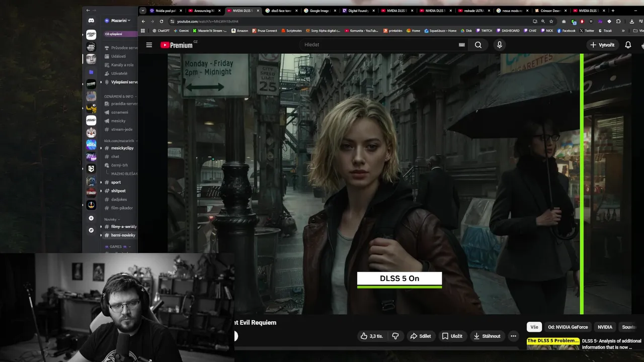Switch to Crimson Desert browser tab
644x362 pixels.
point(550,11)
